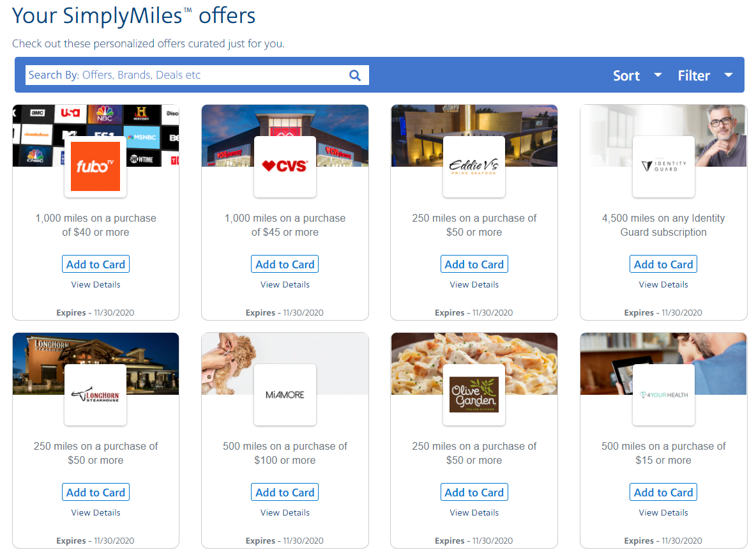756x559 pixels.
Task: View details of the Eddie V's offer
Action: (x=474, y=284)
